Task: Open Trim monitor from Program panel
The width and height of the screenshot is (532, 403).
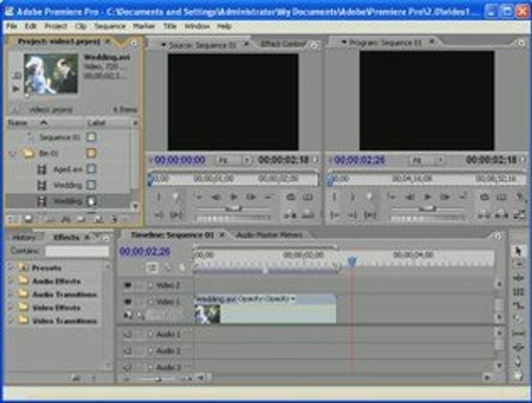Action: click(519, 214)
